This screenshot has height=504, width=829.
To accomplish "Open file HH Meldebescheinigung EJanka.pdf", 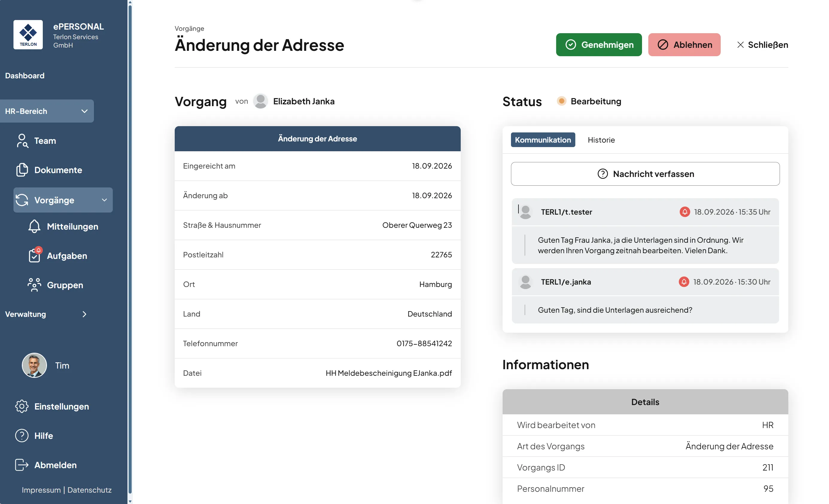I will click(389, 373).
